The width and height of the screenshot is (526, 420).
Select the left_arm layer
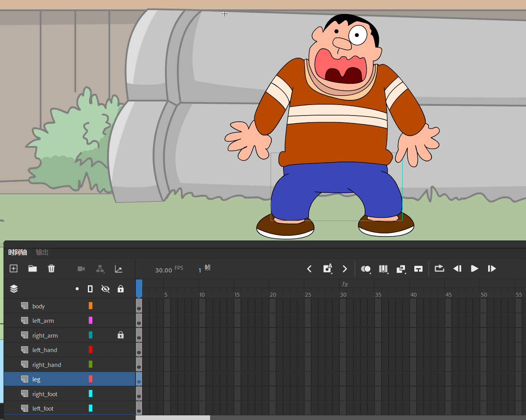coord(70,320)
